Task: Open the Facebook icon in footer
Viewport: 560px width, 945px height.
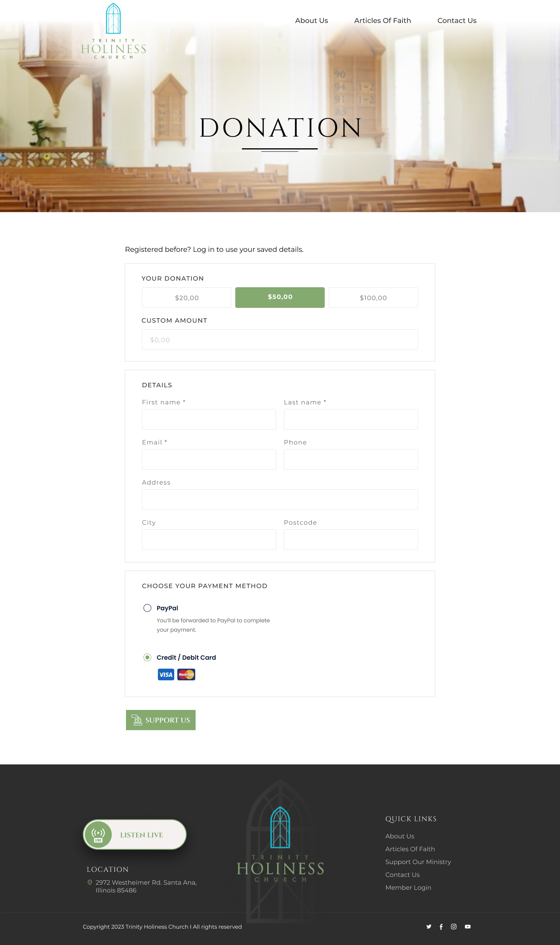Action: click(441, 927)
